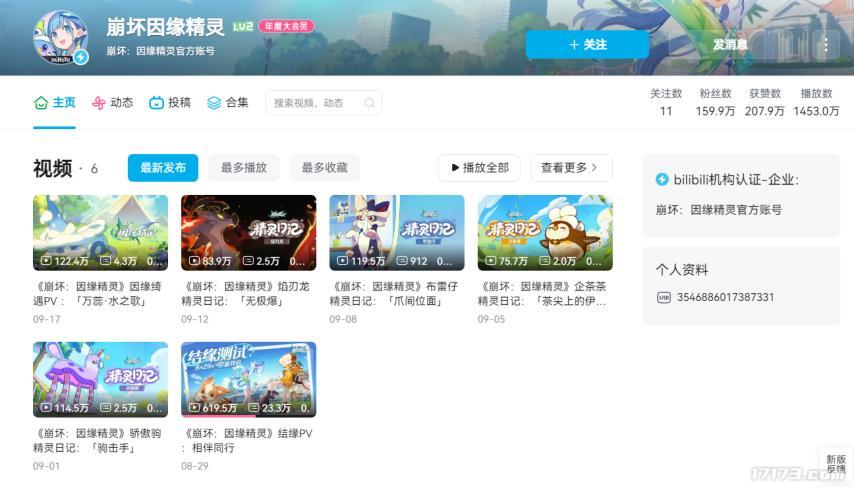Select the 最多收藏 sort filter
The height and width of the screenshot is (488, 854).
(x=325, y=168)
